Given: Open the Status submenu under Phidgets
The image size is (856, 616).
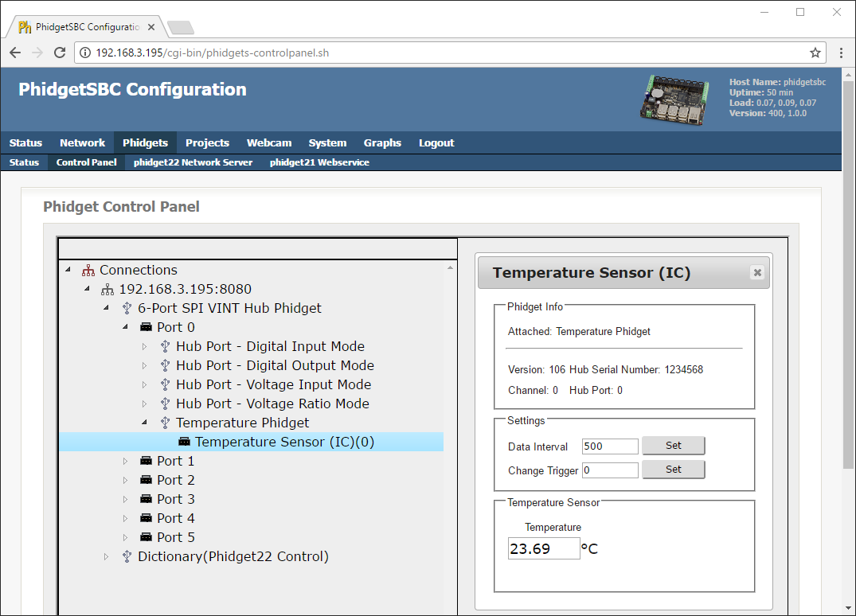Looking at the screenshot, I should pos(24,162).
